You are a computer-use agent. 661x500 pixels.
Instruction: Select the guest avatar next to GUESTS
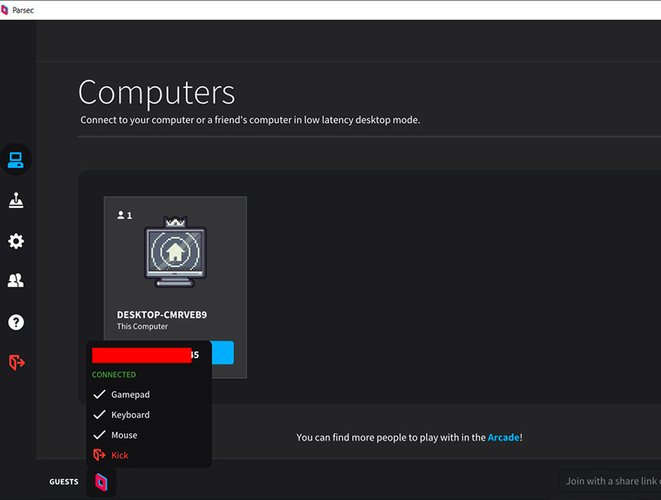[101, 482]
